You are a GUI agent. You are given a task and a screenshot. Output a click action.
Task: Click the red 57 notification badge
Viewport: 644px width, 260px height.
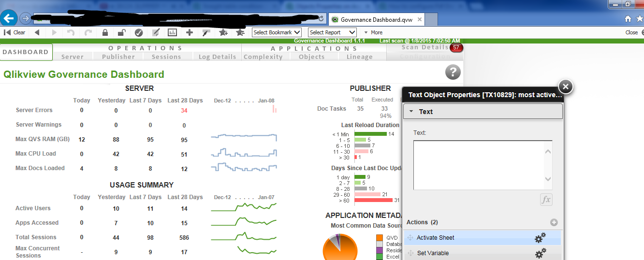(456, 48)
